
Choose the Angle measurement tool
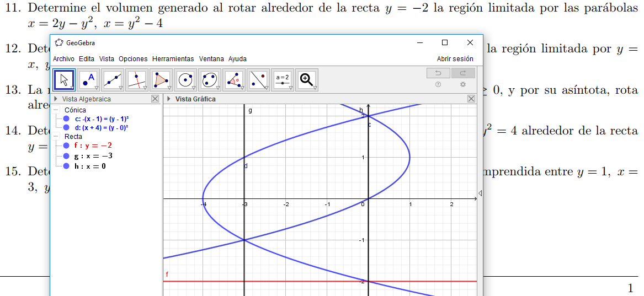(x=234, y=80)
